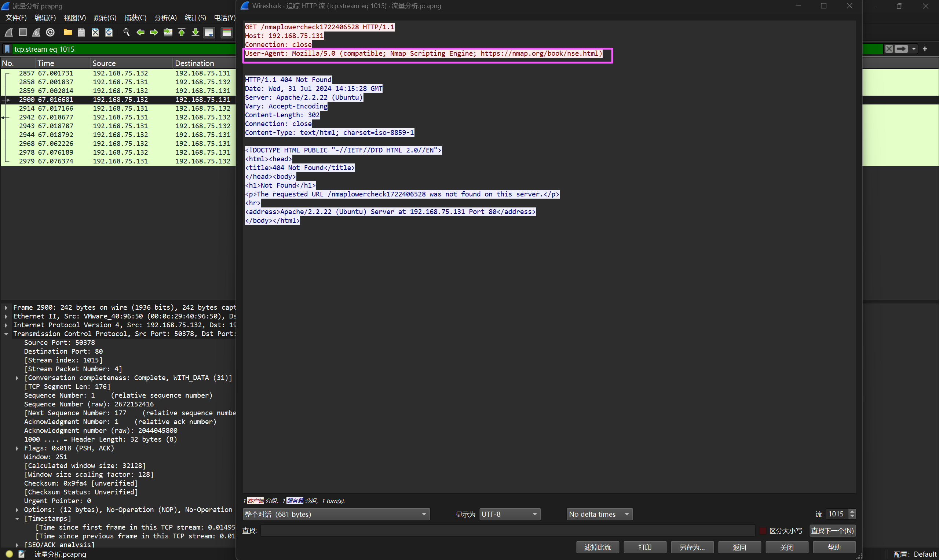Open the 整个对话 (681 bytes) dropdown
Screen dimensions: 939x560
pos(336,514)
